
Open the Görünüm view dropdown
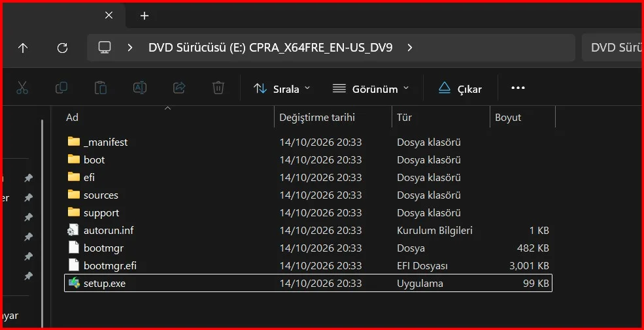tap(371, 89)
